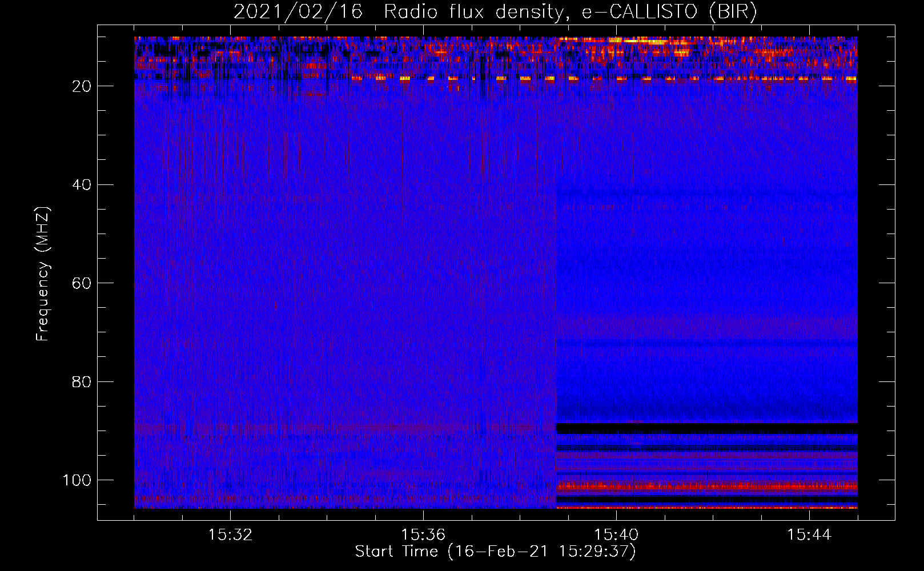Click the 15:32 time tick label

pos(230,535)
